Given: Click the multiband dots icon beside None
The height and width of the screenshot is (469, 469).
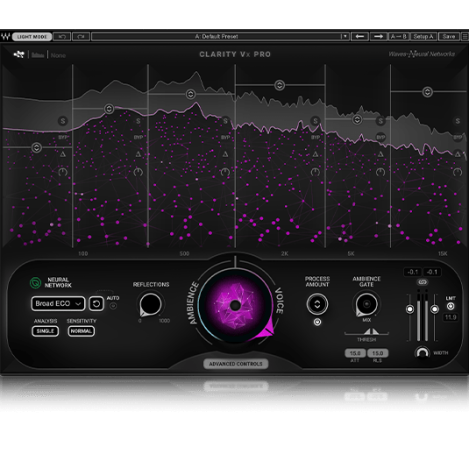Looking at the screenshot, I should tap(19, 54).
